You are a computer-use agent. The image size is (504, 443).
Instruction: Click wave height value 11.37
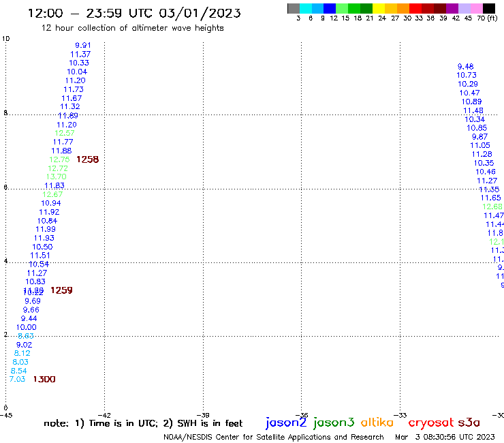(x=80, y=55)
